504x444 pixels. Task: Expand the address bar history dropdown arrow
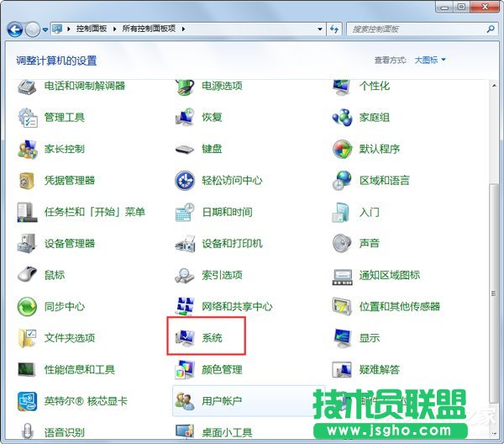click(320, 29)
